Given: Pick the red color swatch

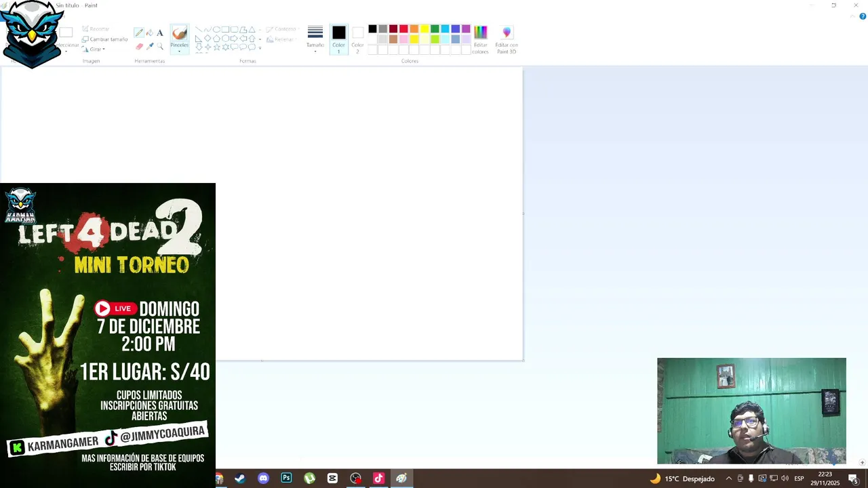Looking at the screenshot, I should tap(403, 28).
